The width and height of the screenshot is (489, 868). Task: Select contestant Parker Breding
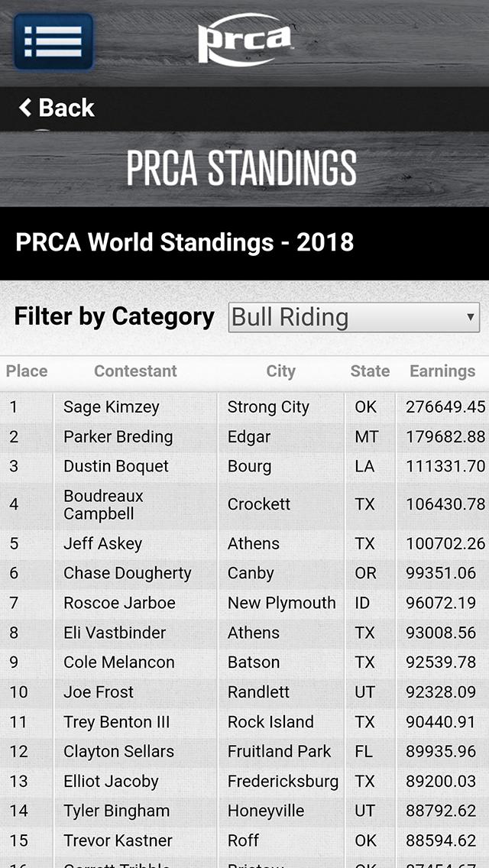(x=118, y=437)
